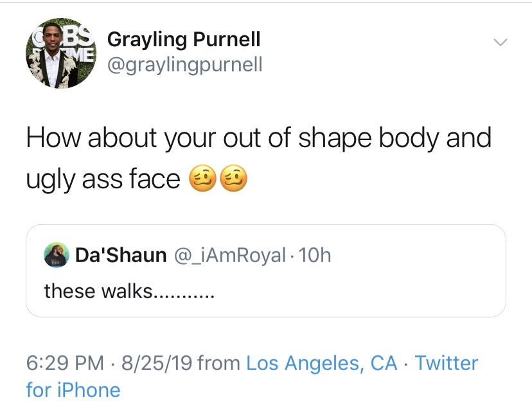Click the second woozy face emoji
The width and height of the screenshot is (532, 401).
point(233,181)
